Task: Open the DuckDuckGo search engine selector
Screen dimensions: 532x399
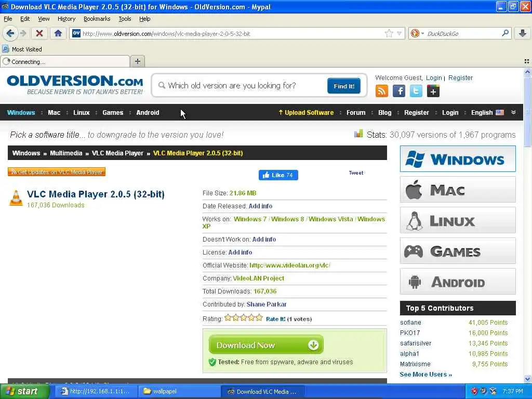Action: pos(417,33)
